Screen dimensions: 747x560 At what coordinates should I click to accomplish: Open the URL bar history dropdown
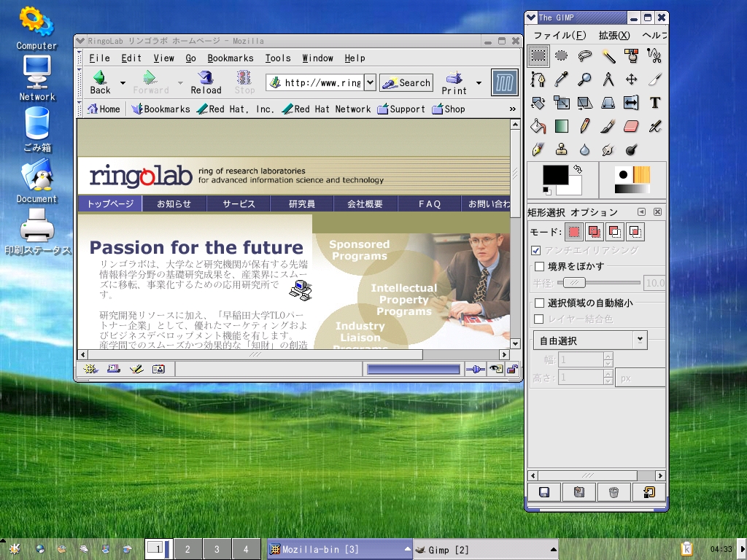coord(370,82)
